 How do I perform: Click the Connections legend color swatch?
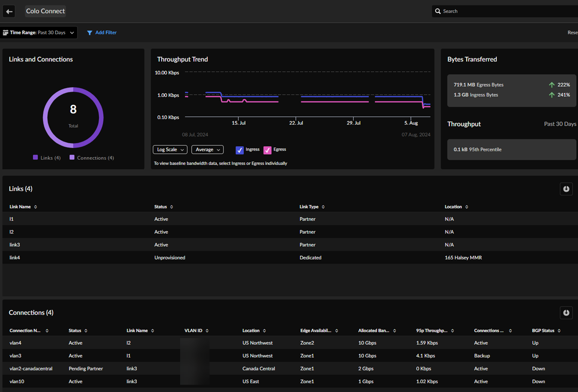click(72, 157)
